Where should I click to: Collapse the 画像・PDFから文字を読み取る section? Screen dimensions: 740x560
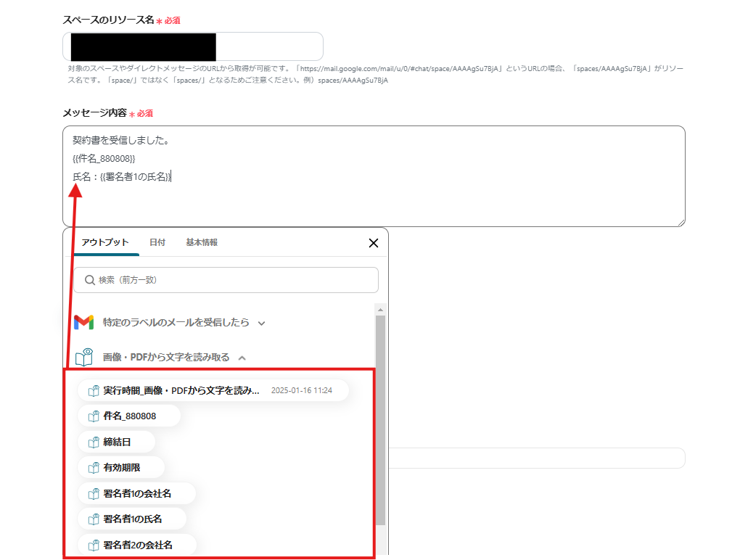click(x=242, y=358)
